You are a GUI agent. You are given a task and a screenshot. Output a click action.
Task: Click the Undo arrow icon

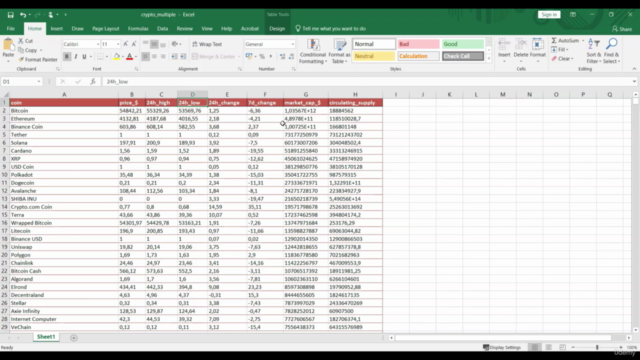pos(23,15)
